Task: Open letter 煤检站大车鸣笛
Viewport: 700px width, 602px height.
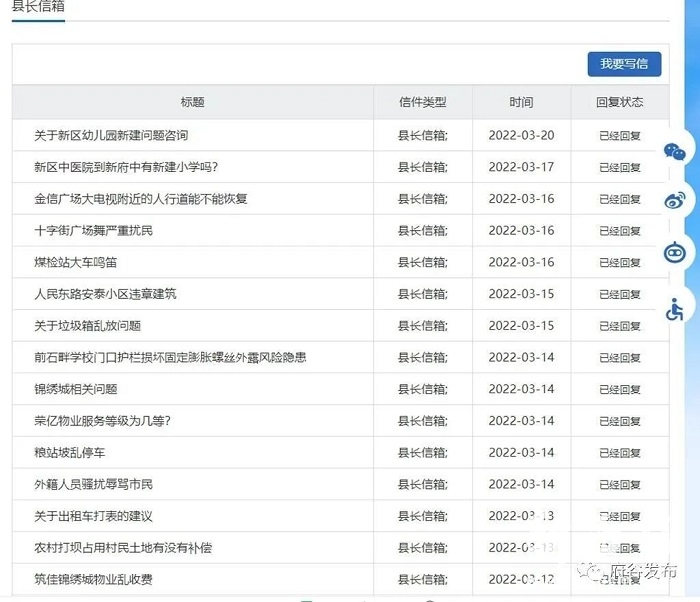Action: (75, 263)
